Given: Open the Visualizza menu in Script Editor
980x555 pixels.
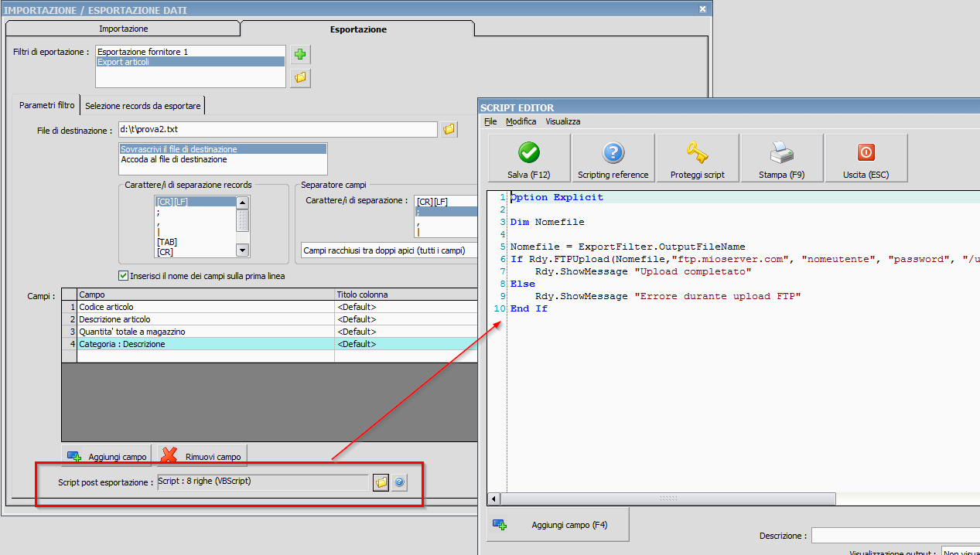Looking at the screenshot, I should tap(562, 121).
